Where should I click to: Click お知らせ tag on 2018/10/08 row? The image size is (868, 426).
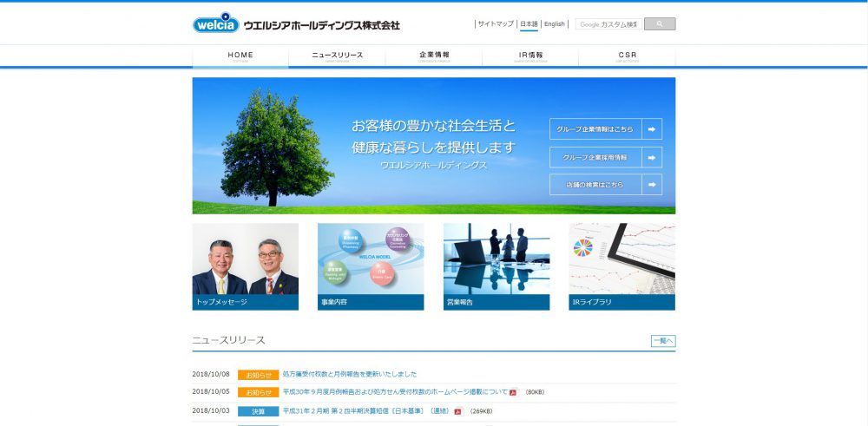pos(259,375)
